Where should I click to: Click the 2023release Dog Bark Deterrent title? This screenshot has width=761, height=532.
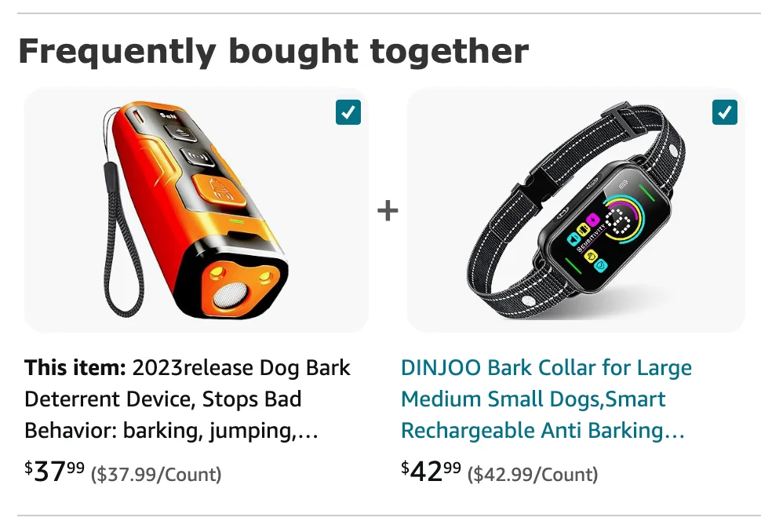point(240,368)
